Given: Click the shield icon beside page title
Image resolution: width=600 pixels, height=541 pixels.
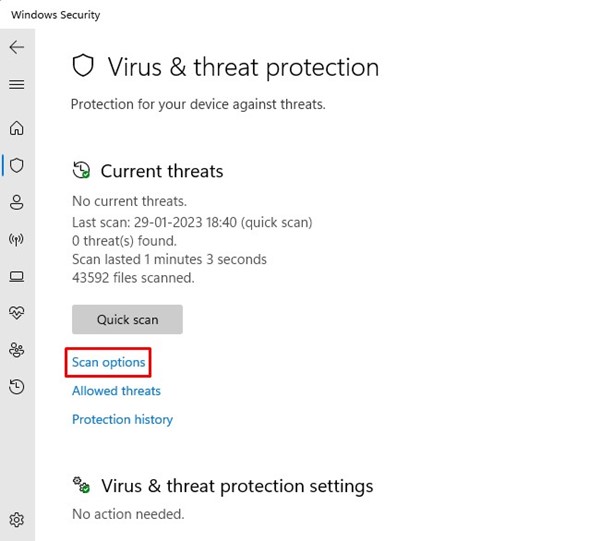Looking at the screenshot, I should [84, 68].
